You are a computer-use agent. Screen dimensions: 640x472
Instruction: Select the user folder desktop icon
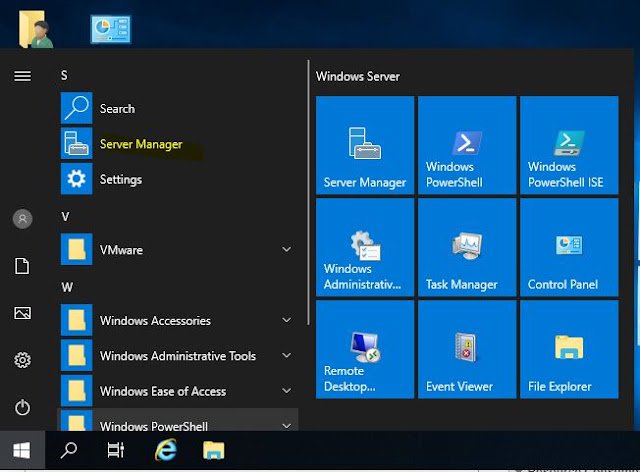36,29
